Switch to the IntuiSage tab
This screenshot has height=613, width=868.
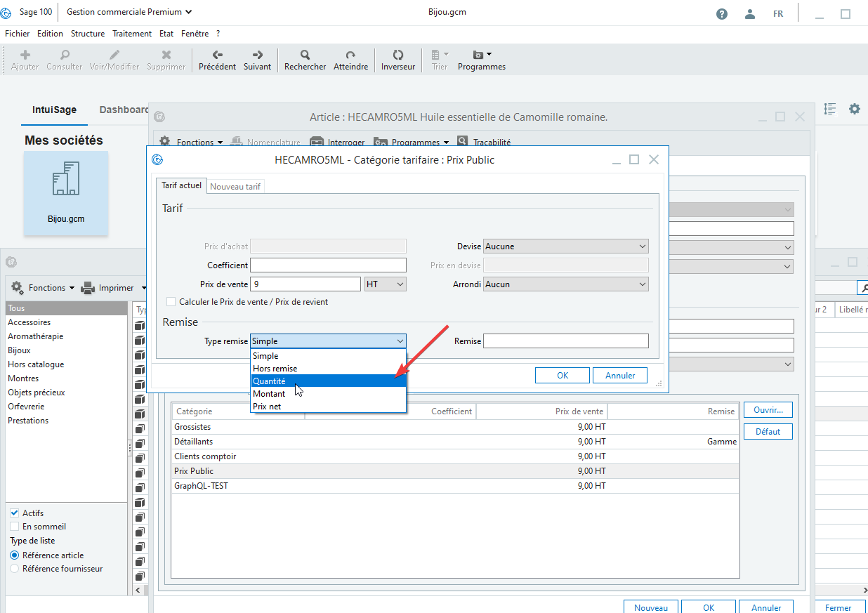54,110
